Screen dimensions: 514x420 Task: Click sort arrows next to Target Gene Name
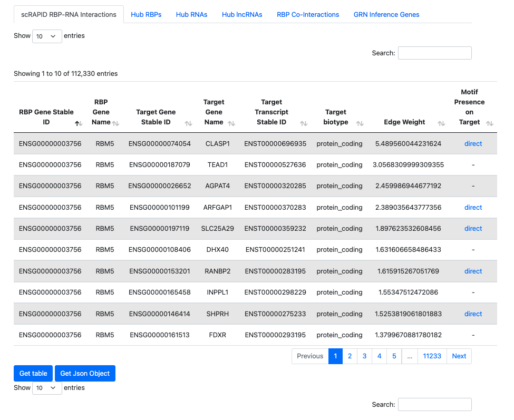coord(231,123)
